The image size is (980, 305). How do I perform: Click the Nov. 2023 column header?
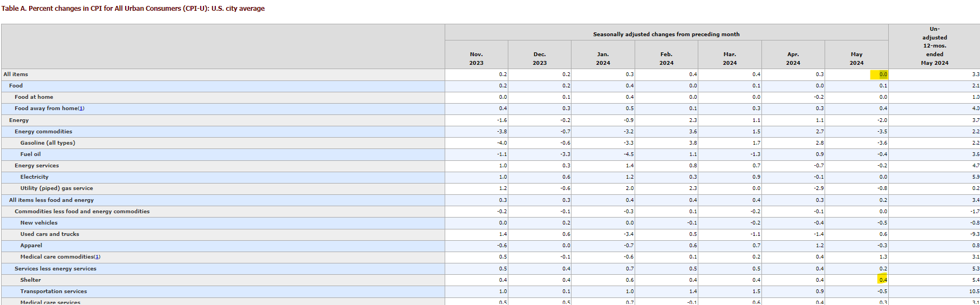click(477, 59)
